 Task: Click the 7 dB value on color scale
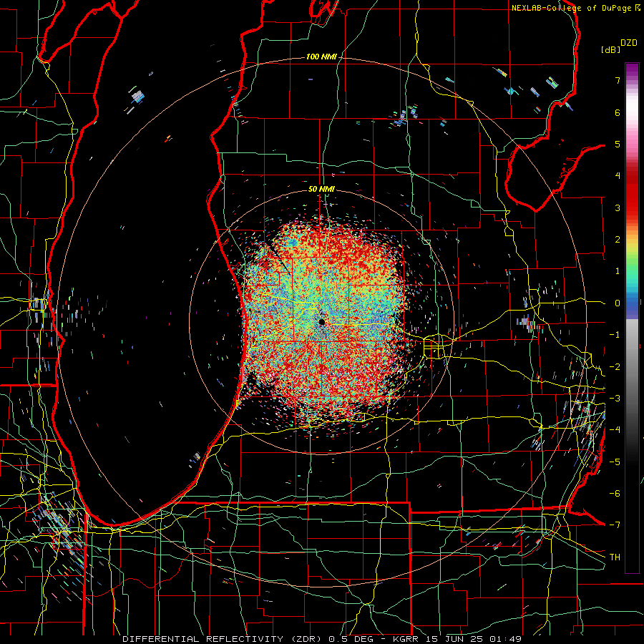(x=618, y=80)
